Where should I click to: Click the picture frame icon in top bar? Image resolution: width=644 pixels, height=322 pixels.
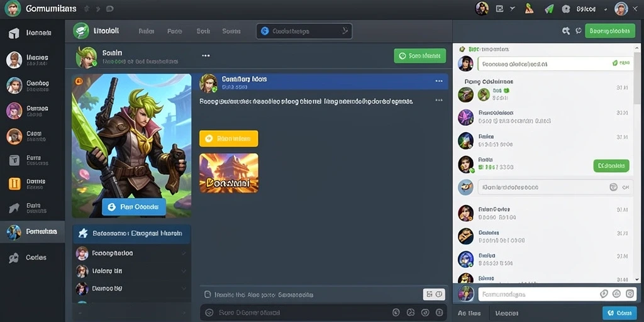pyautogui.click(x=499, y=9)
